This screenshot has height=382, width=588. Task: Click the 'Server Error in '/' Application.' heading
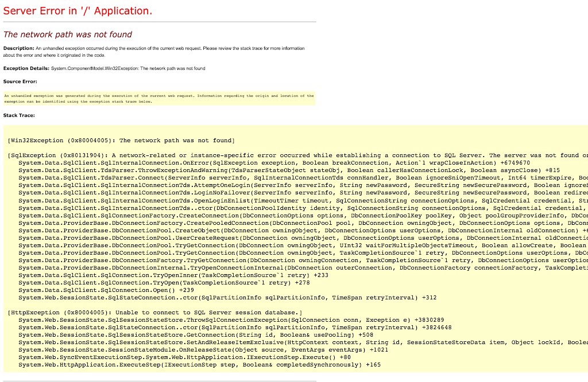[x=78, y=11]
